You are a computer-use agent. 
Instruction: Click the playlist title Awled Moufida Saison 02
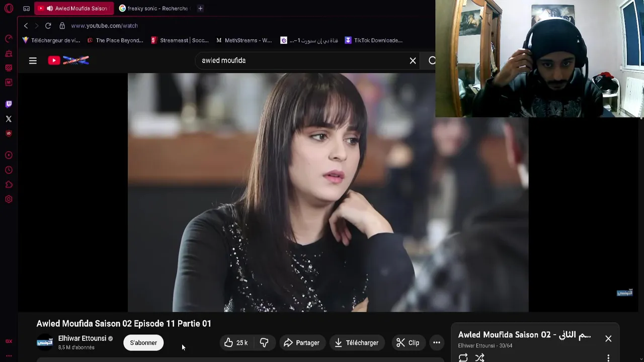[524, 335]
